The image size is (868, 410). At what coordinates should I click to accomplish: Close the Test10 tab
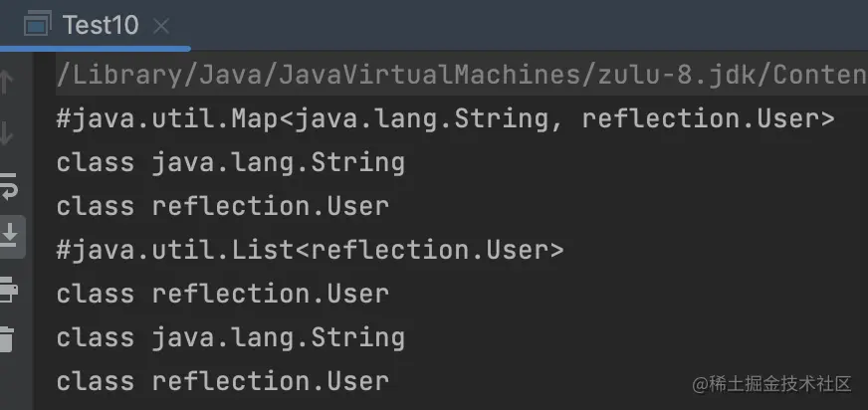[160, 26]
